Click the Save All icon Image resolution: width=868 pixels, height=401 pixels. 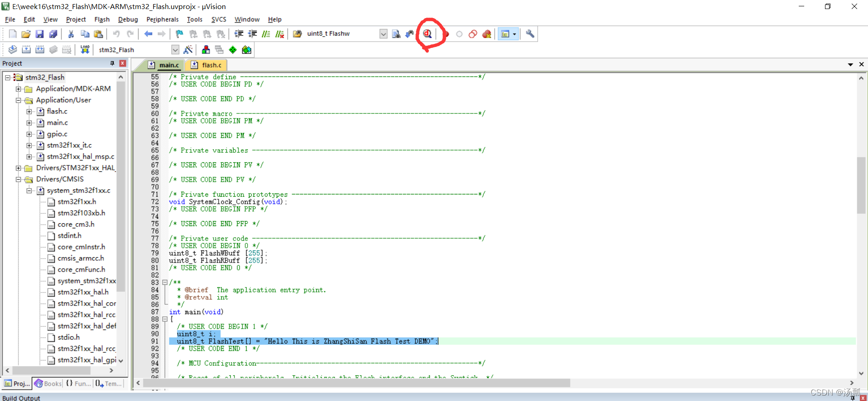coord(53,34)
